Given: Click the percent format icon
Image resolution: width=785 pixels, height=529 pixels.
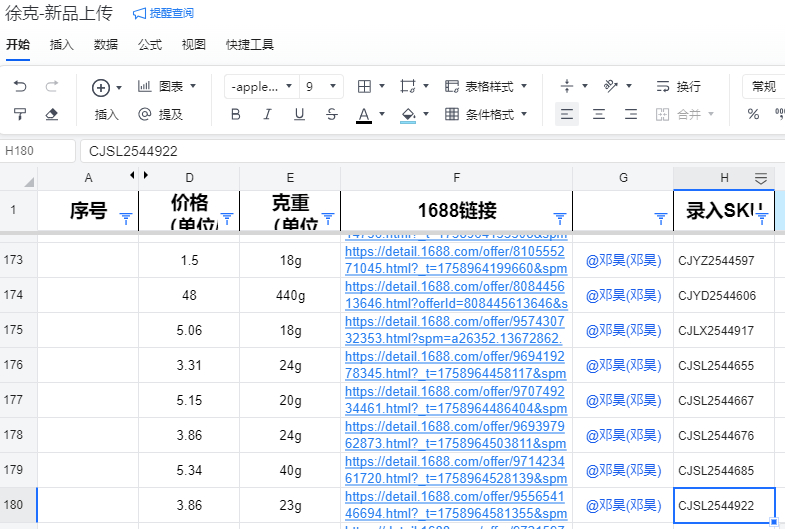Looking at the screenshot, I should [753, 114].
